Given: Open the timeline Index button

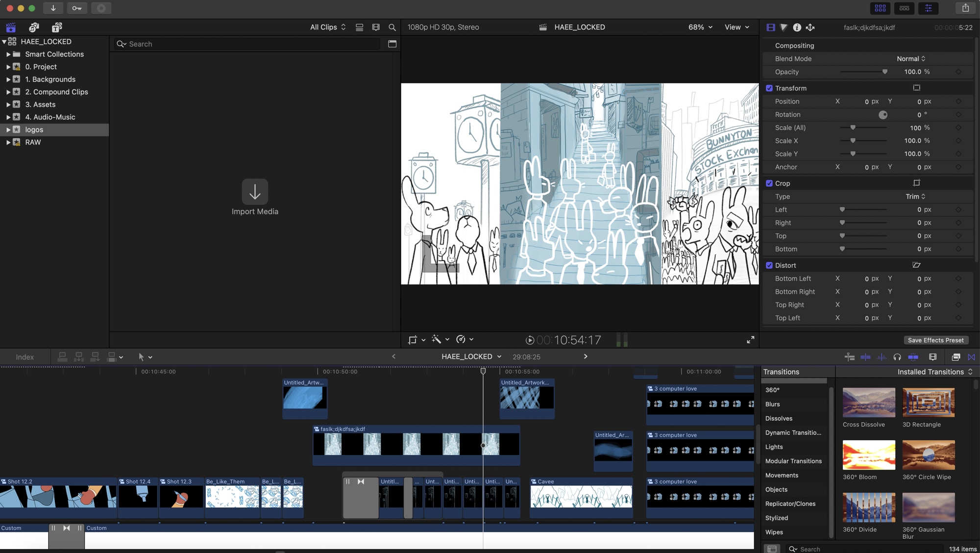Looking at the screenshot, I should click(x=24, y=357).
